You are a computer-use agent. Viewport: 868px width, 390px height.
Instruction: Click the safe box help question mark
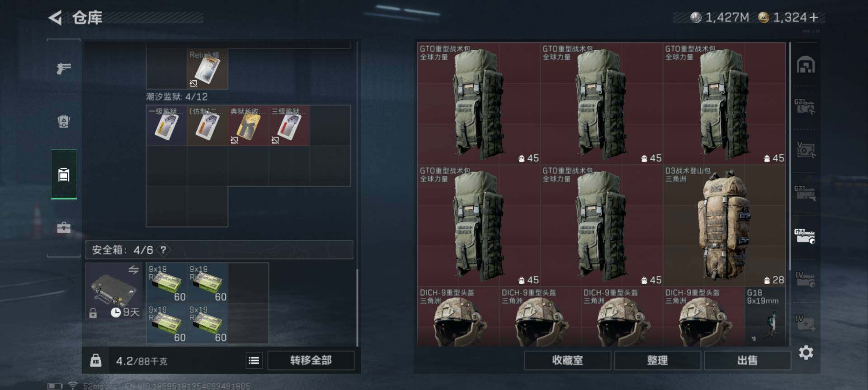(163, 250)
